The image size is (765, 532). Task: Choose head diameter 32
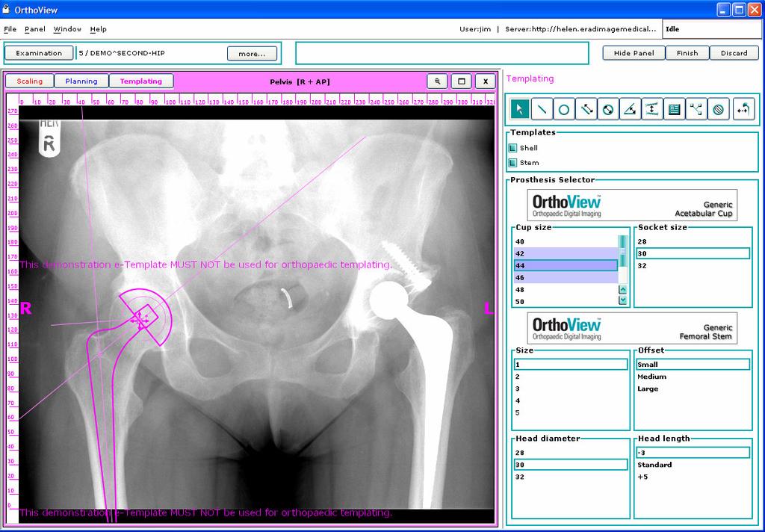point(571,477)
